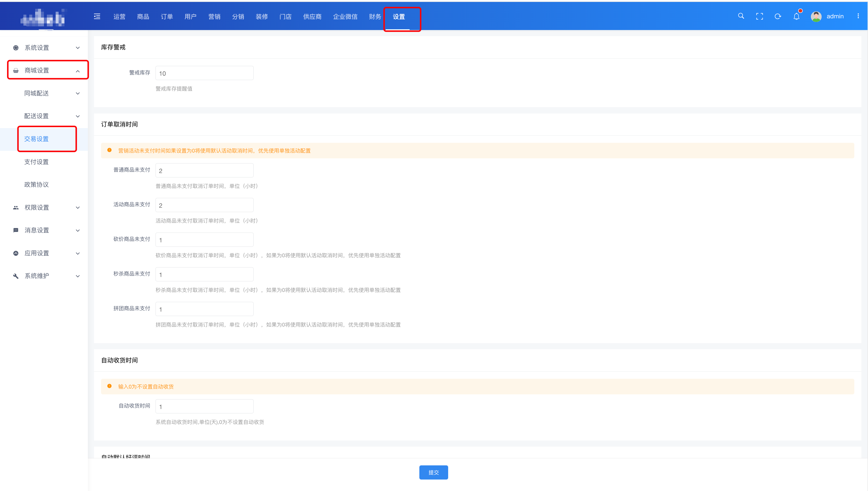Collapse the sidebar with the menu fold icon
Screen dimensions: 868x491
[x=97, y=16]
